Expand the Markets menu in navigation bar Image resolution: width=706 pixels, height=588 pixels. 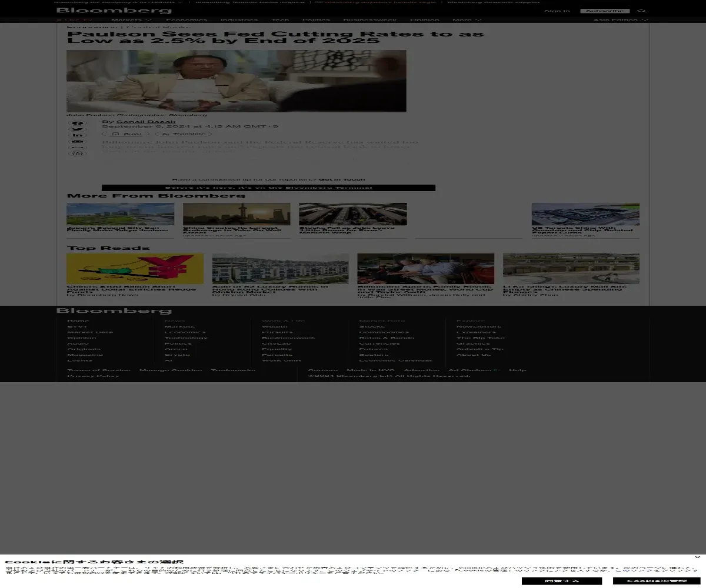131,20
